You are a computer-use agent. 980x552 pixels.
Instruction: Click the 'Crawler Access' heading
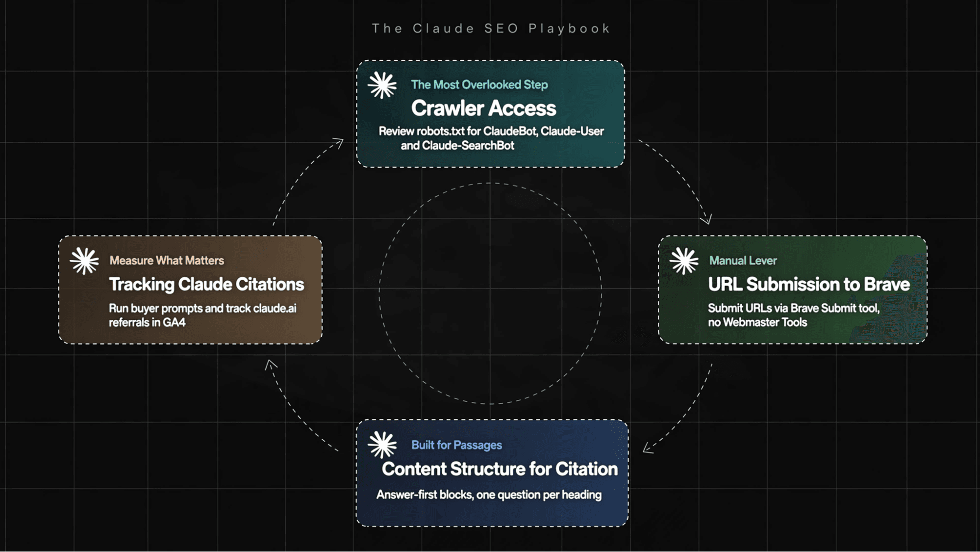point(483,108)
